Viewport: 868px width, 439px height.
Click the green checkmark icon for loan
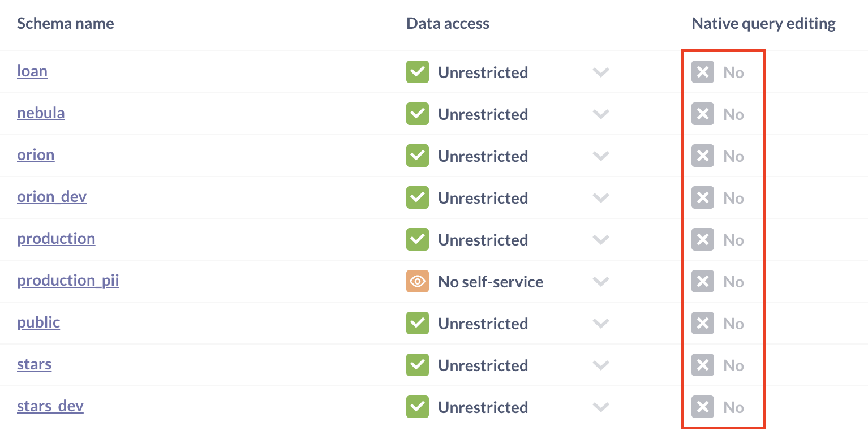(418, 72)
